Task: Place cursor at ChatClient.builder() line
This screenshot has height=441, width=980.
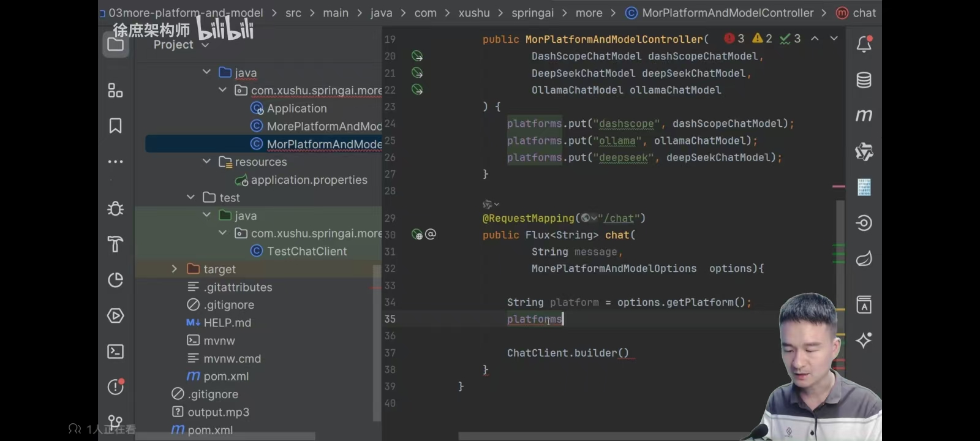Action: 568,353
